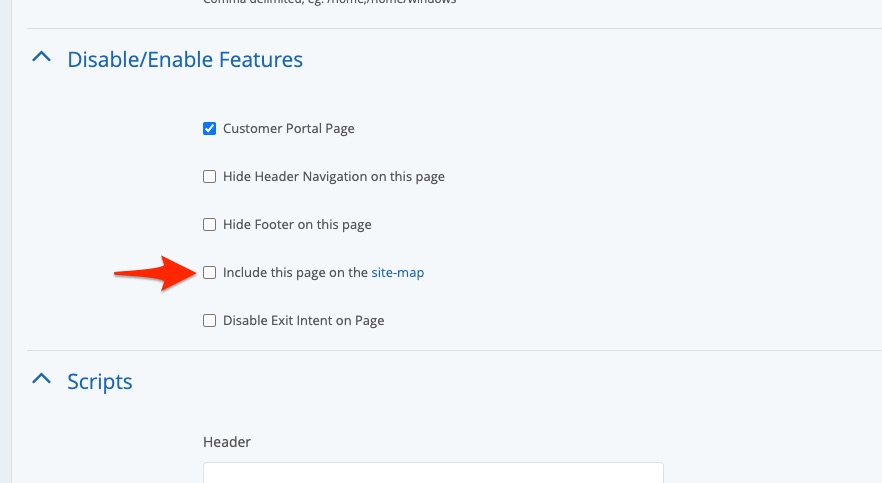Click the red arrow annotation icon
The height and width of the screenshot is (483, 882).
coord(151,273)
